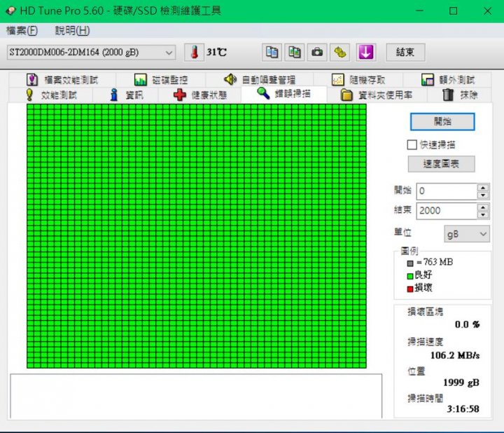Switch to the 效能測試 tab
The image size is (504, 433).
click(x=51, y=95)
